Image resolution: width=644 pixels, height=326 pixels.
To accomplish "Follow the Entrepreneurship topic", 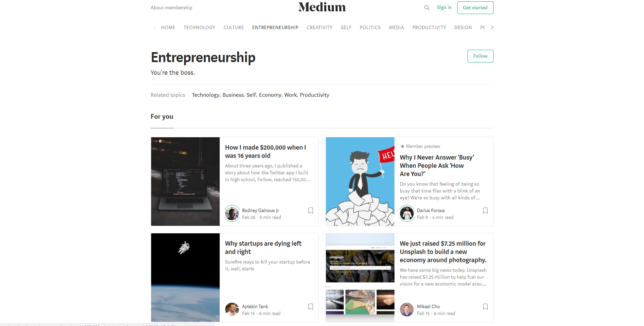I will [480, 56].
